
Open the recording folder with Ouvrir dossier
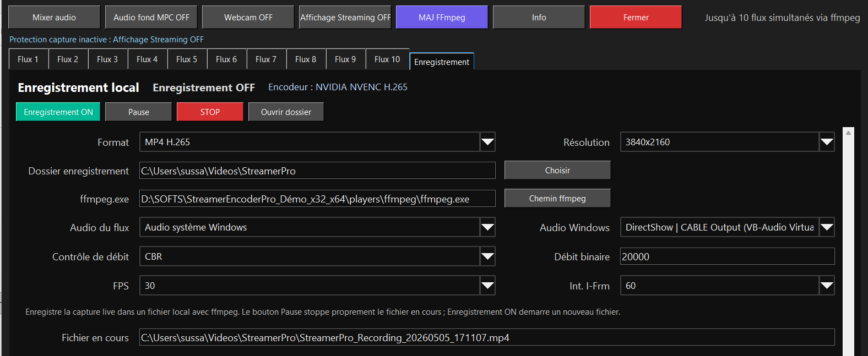click(x=286, y=112)
